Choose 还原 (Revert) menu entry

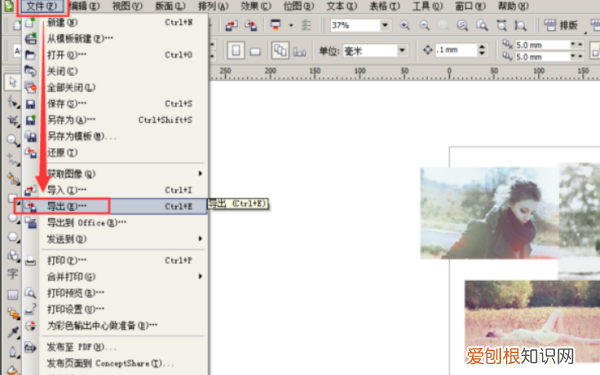click(115, 153)
